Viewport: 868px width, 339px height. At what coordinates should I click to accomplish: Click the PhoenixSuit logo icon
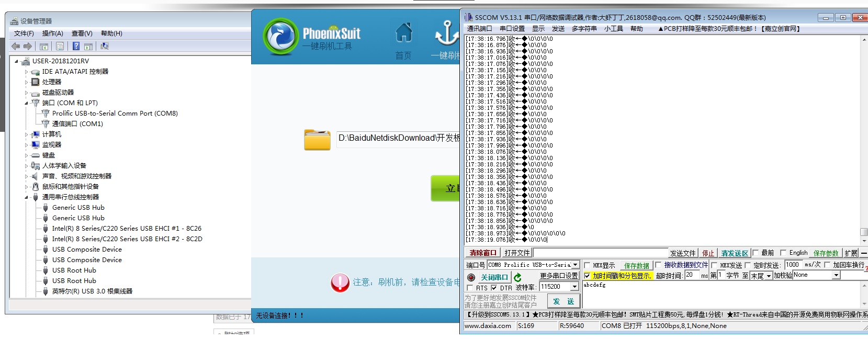pyautogui.click(x=281, y=37)
